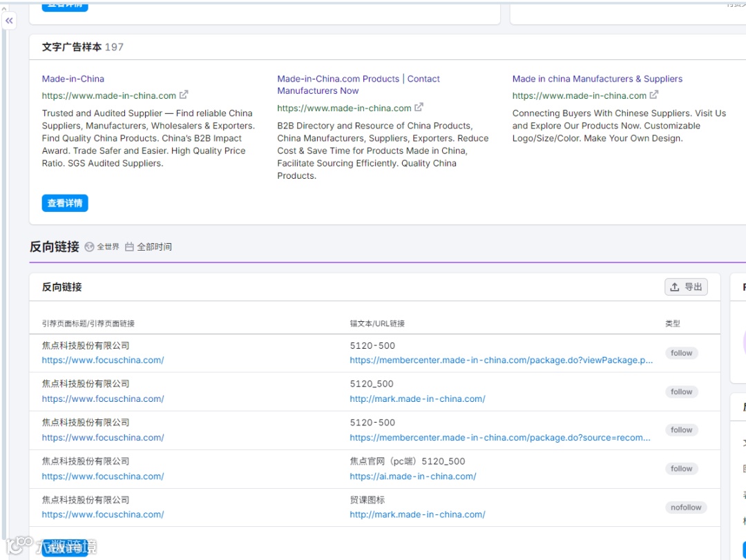
Task: Open external link icon beside Made-in-China.com Products ad URL
Action: coord(419,108)
